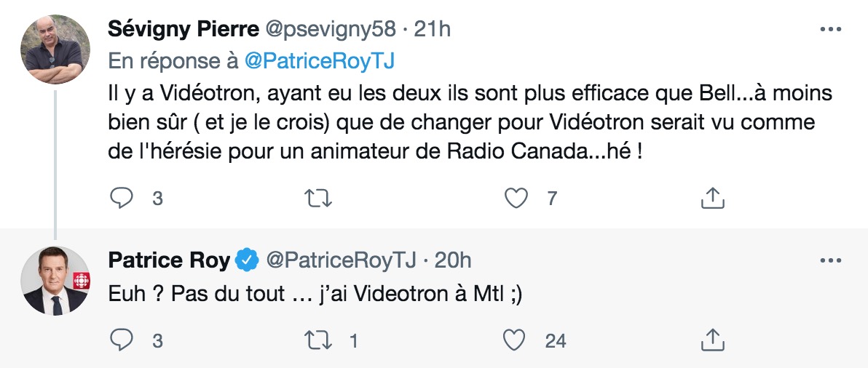This screenshot has height=368, width=868.
Task: Open more options for Sévigny Pierre's tweet
Action: tap(830, 30)
